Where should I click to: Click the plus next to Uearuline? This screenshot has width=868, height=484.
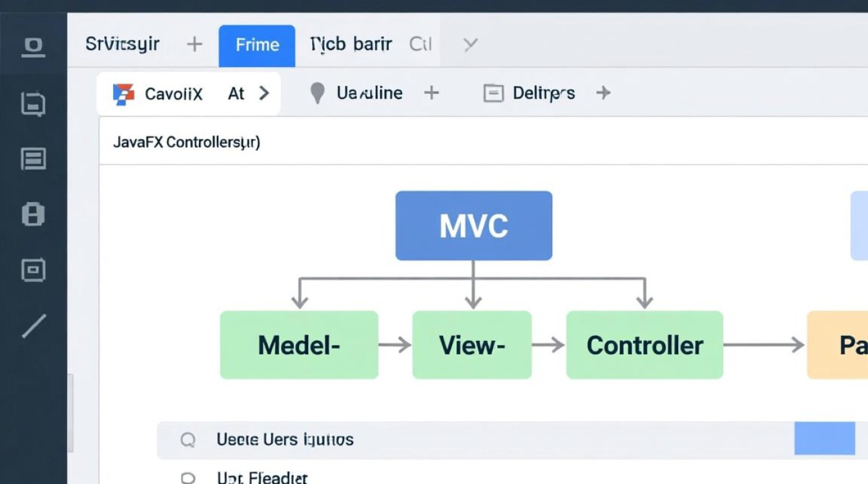point(431,94)
